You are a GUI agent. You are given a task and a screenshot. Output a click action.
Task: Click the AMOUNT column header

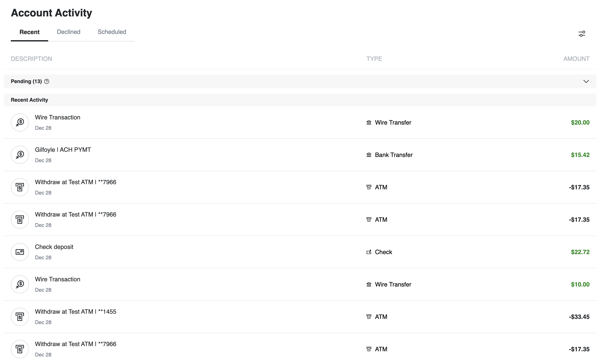point(576,59)
